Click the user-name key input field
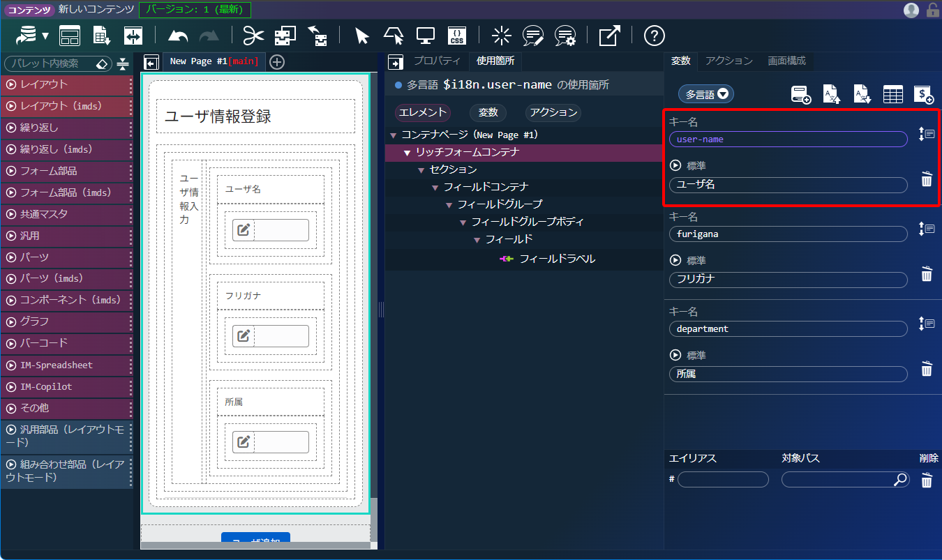 (788, 139)
